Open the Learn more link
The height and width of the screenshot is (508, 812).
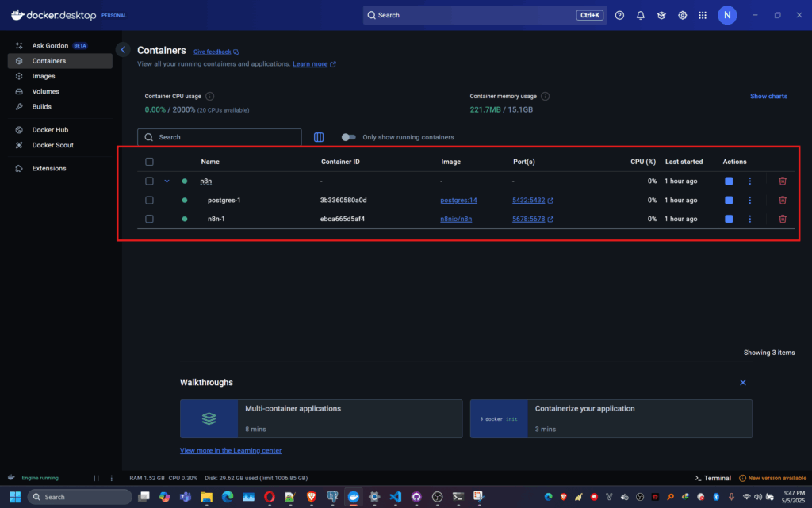coord(310,64)
